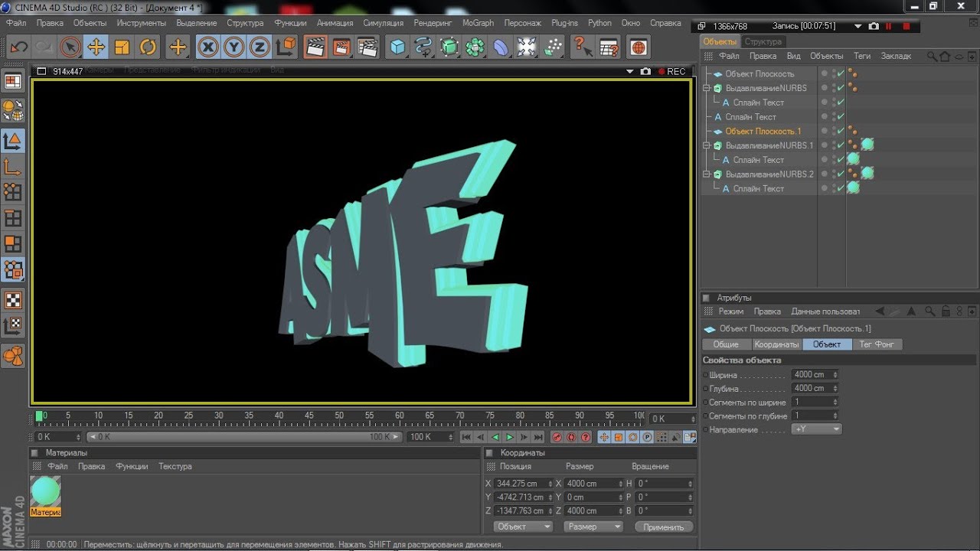Image resolution: width=980 pixels, height=551 pixels.
Task: Jump to the start of the timeline
Action: [466, 437]
